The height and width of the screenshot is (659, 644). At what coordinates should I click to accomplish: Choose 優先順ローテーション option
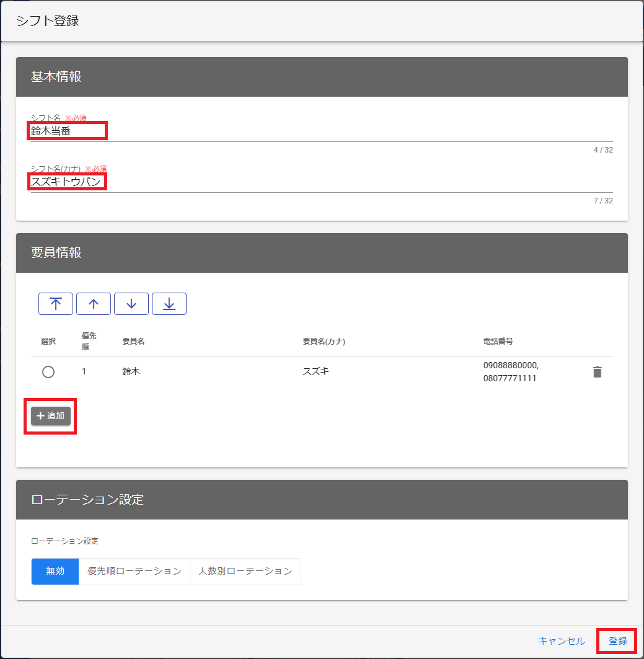135,572
